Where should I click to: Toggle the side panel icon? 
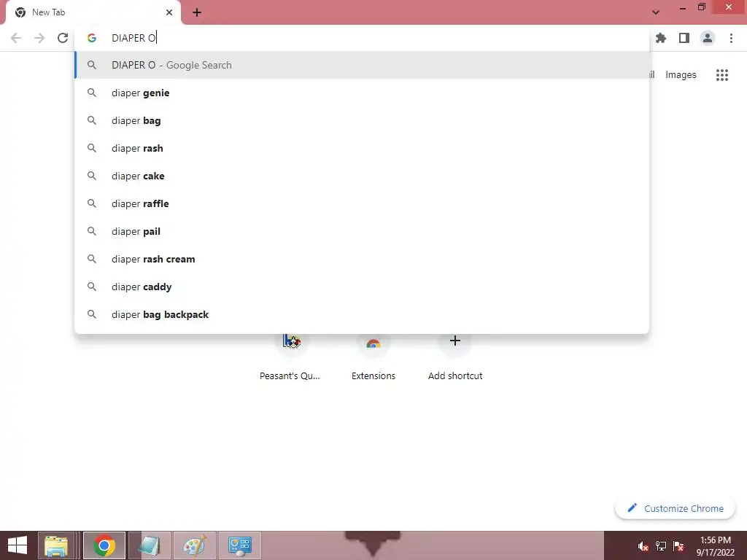[x=684, y=38]
